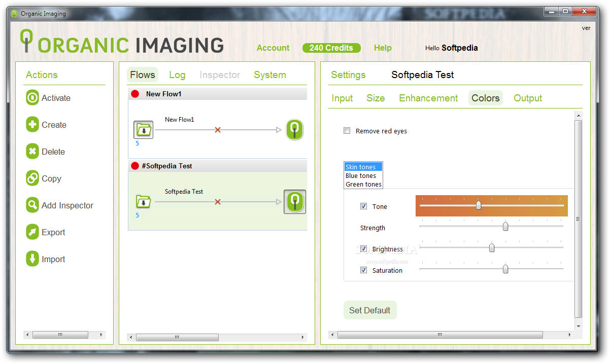Click the Settings vertical scrollbar down arrow
610x364 pixels.
pos(579,326)
